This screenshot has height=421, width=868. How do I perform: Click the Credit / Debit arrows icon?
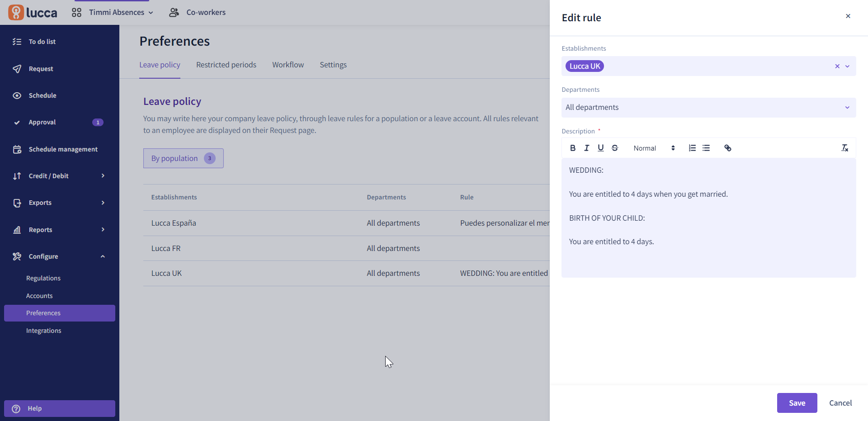pyautogui.click(x=17, y=176)
